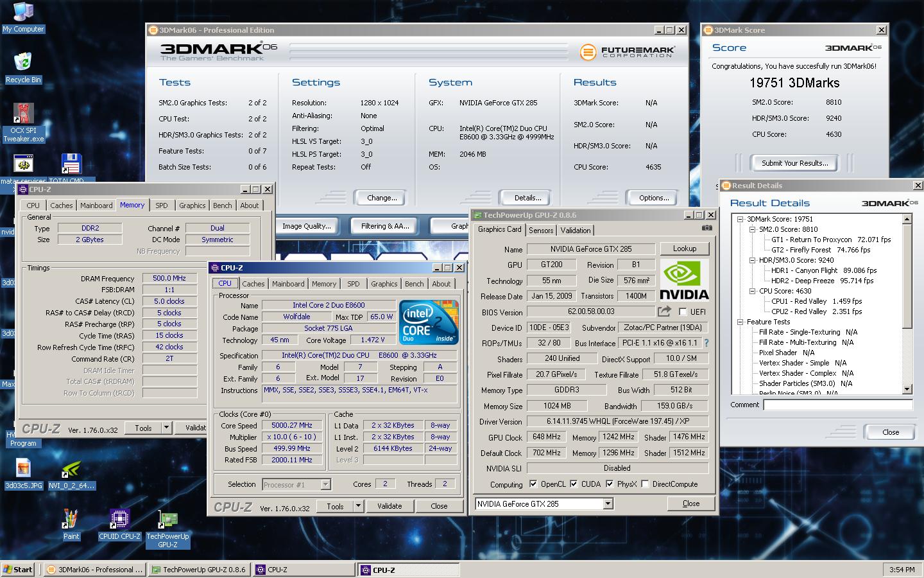The width and height of the screenshot is (924, 578).
Task: Collapse the HDR/SM3.0 Score: 9240 node
Action: point(753,260)
